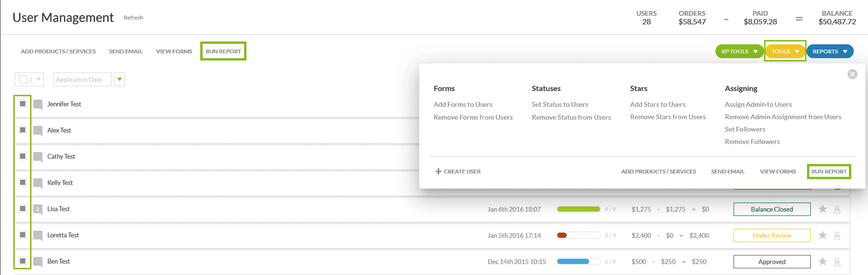868x275 pixels.
Task: Toggle the checkbox for Alex Test
Action: coord(22,130)
